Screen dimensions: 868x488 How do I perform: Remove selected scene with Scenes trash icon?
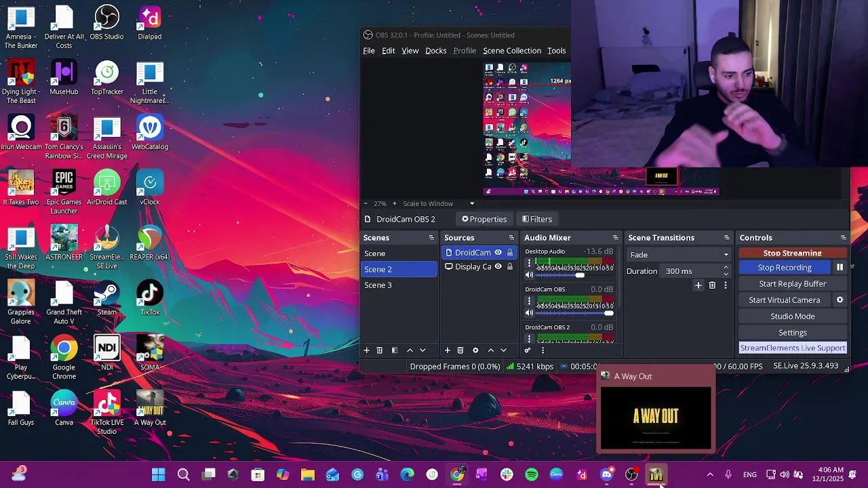tap(380, 350)
